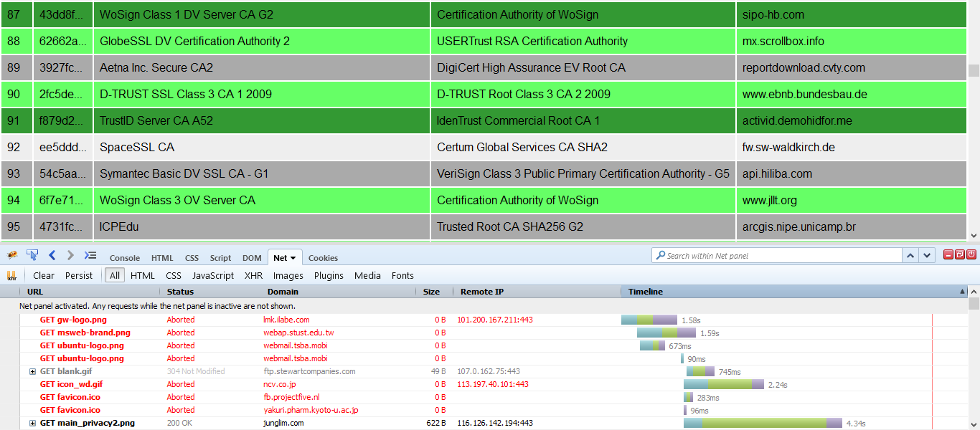Screen dimensions: 980x430
Task: Sort by the Timeline column header
Action: pyautogui.click(x=794, y=292)
